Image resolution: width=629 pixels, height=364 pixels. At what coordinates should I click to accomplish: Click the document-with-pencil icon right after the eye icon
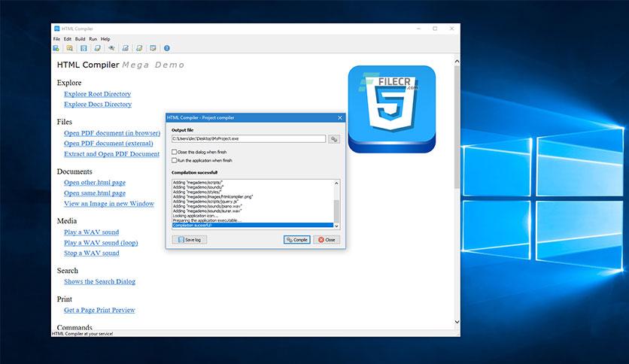tap(126, 48)
